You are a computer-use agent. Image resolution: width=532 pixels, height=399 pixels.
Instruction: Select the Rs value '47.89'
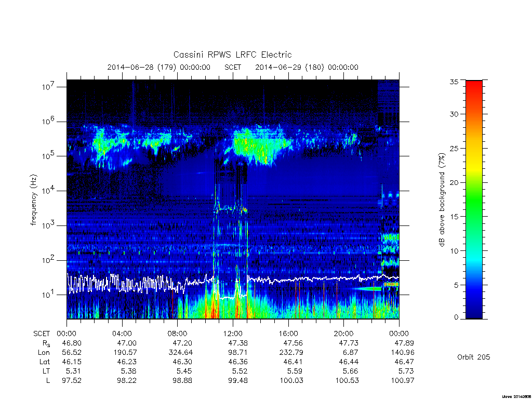(x=404, y=343)
